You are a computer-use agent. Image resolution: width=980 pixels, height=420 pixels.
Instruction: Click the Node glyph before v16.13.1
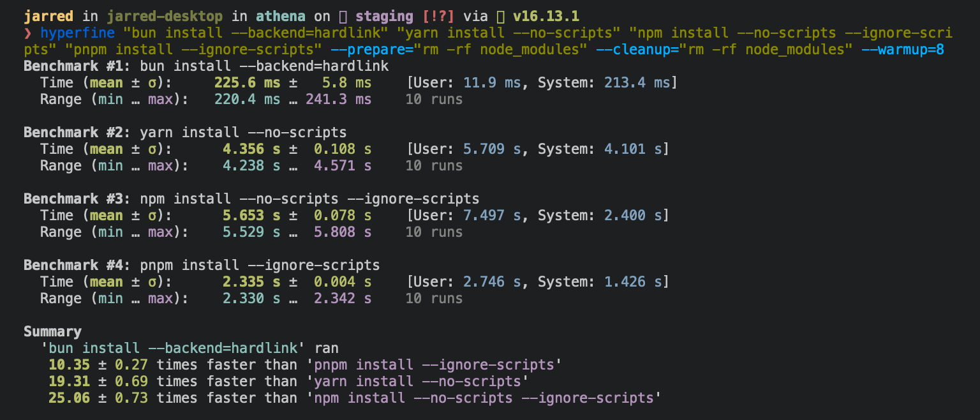(501, 16)
